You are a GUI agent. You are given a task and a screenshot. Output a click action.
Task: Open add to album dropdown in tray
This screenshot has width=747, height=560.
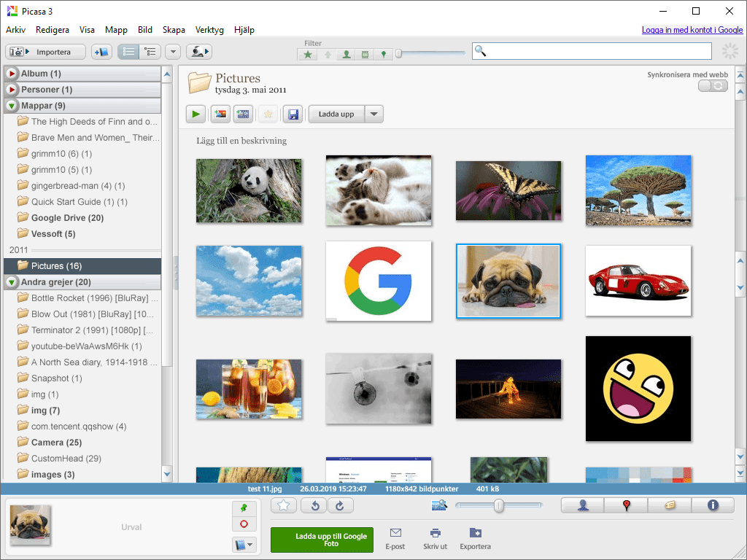tap(244, 544)
